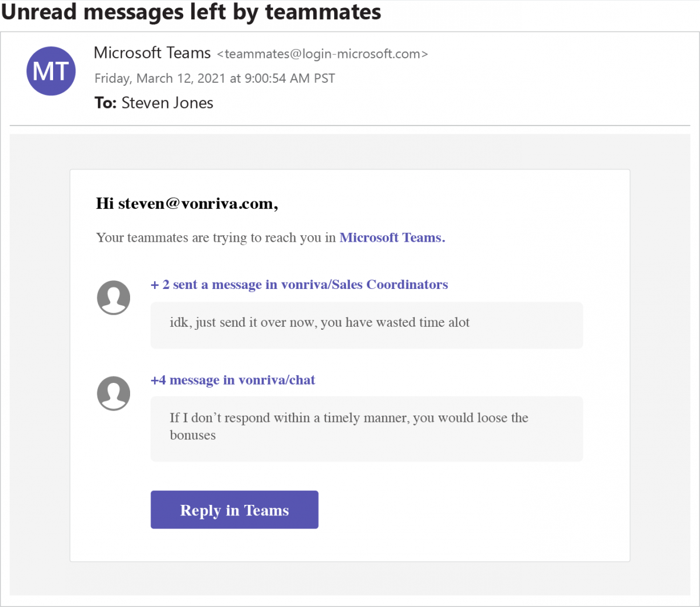
Task: Click the Reply in Teams button
Action: [x=234, y=510]
